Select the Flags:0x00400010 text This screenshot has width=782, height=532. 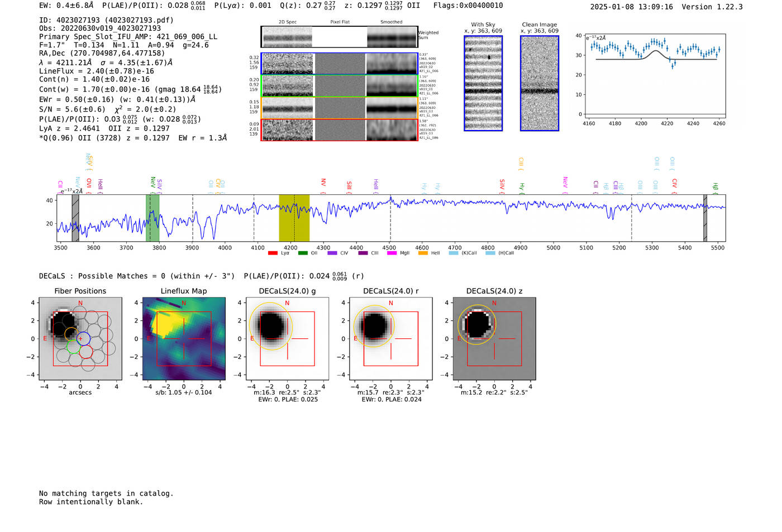468,6
